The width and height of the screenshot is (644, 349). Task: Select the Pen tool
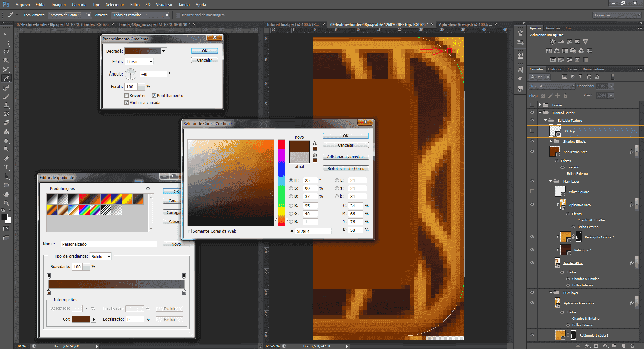coord(6,159)
